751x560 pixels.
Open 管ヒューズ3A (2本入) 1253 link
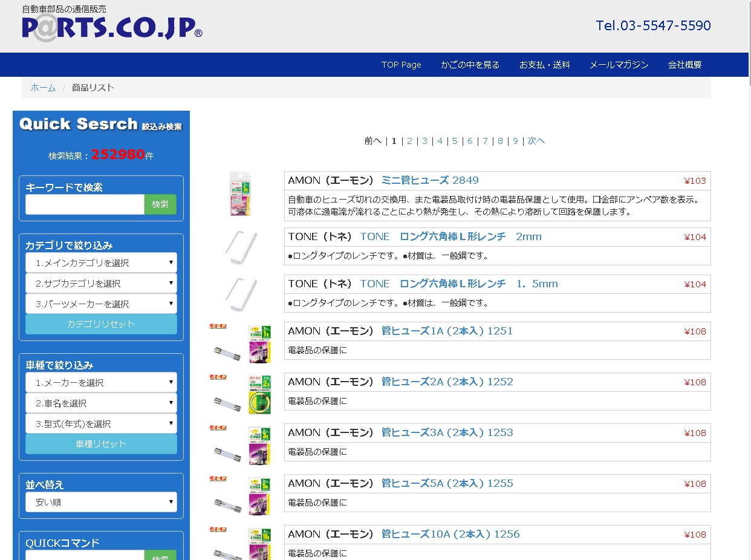coord(447,432)
